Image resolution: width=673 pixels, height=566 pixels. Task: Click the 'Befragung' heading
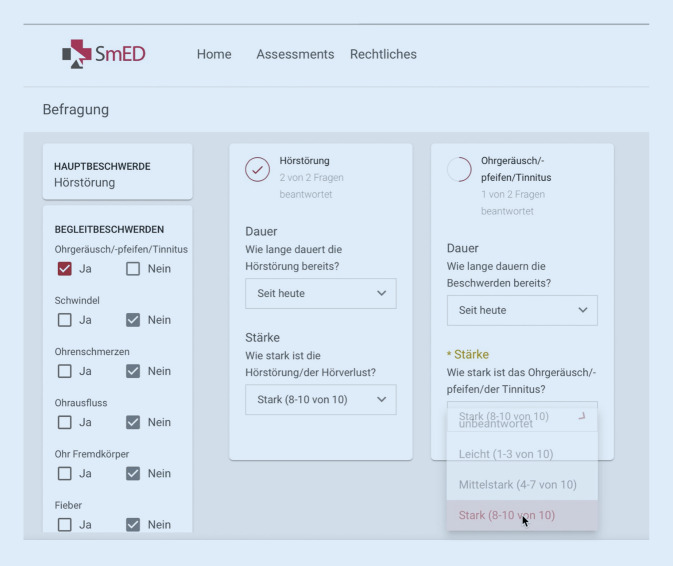76,109
